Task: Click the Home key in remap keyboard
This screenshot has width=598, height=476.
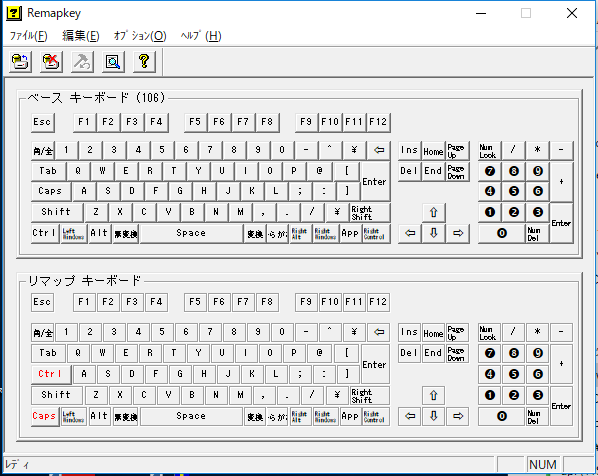Action: [434, 332]
